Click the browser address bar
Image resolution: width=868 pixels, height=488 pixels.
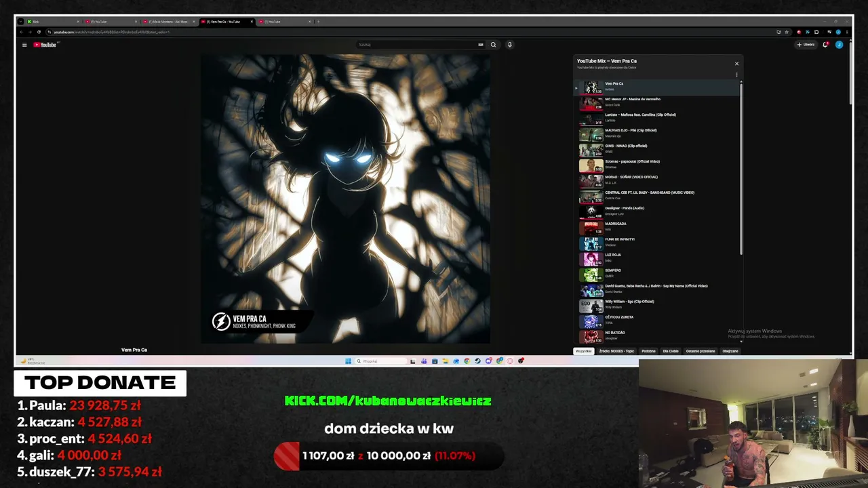click(407, 32)
